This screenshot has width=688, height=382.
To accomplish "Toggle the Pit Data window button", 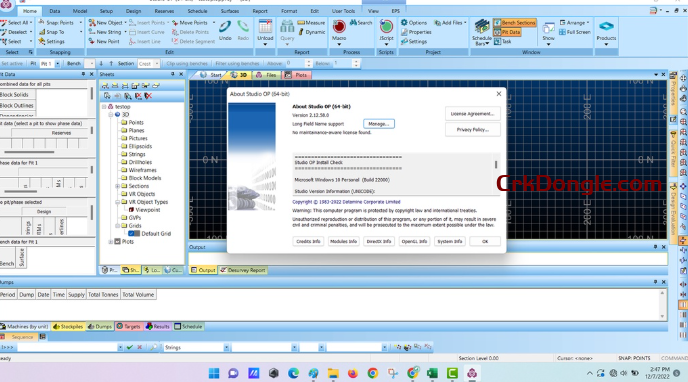I will tap(507, 32).
